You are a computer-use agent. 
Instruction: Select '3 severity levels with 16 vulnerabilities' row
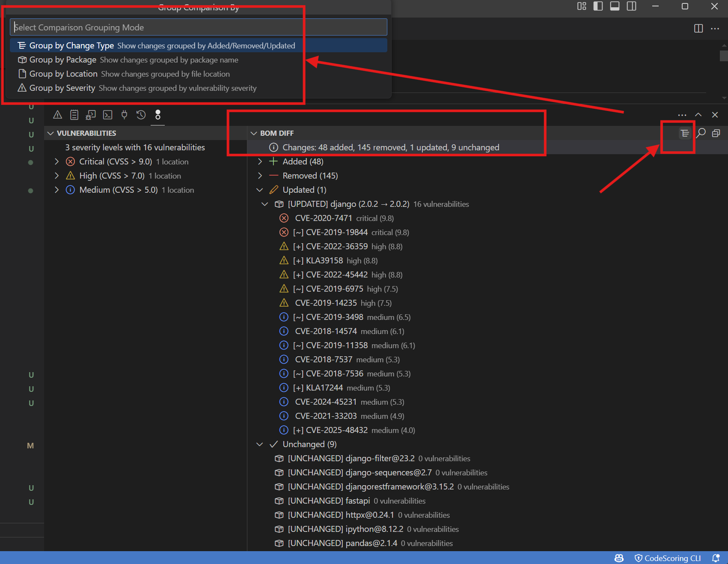point(146,147)
